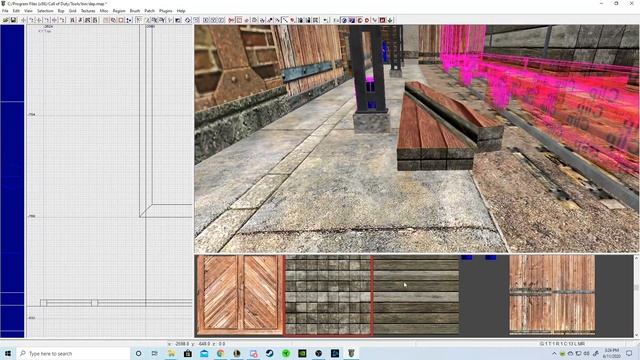Screen dimensions: 640x360
Task: Open Steam from the taskbar
Action: coord(269,353)
